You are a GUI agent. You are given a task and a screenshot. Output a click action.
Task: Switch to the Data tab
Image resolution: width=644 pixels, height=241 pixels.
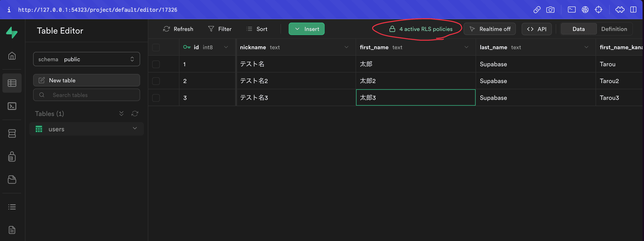point(578,29)
